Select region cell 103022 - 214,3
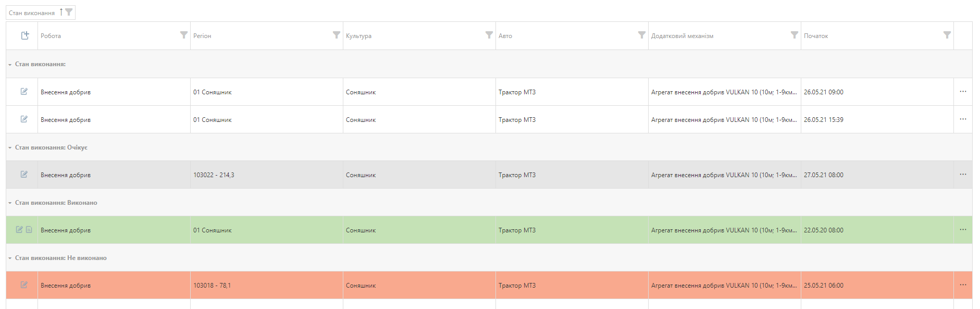The image size is (980, 309). click(x=214, y=175)
